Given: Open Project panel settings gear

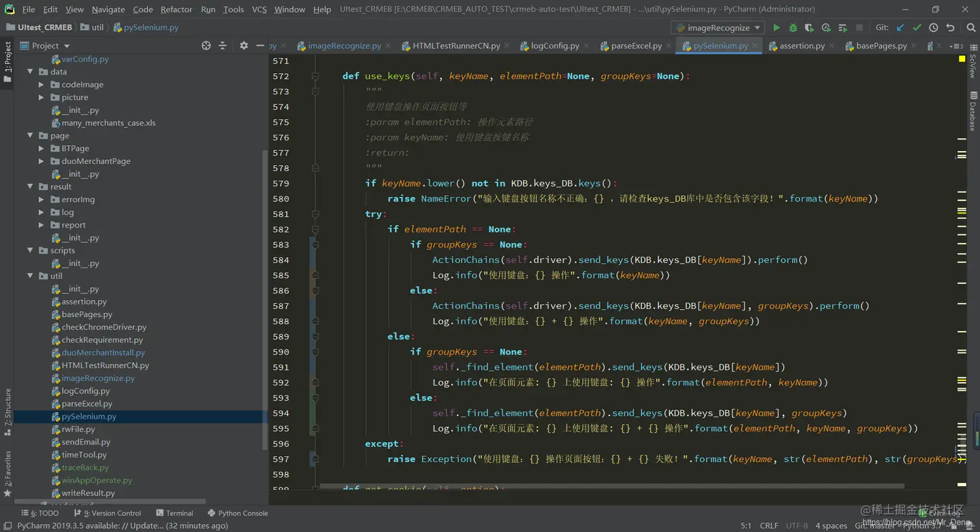Looking at the screenshot, I should point(244,45).
